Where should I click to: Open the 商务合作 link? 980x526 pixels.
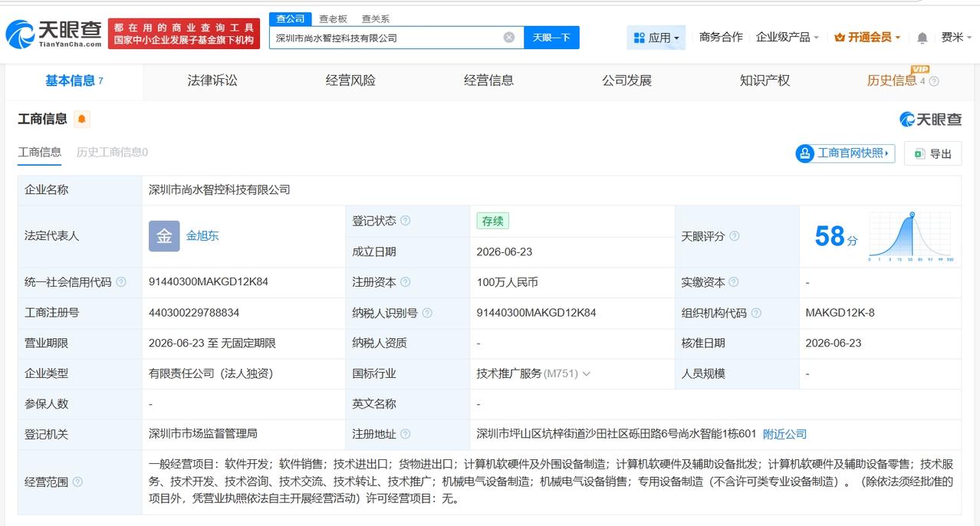click(721, 37)
